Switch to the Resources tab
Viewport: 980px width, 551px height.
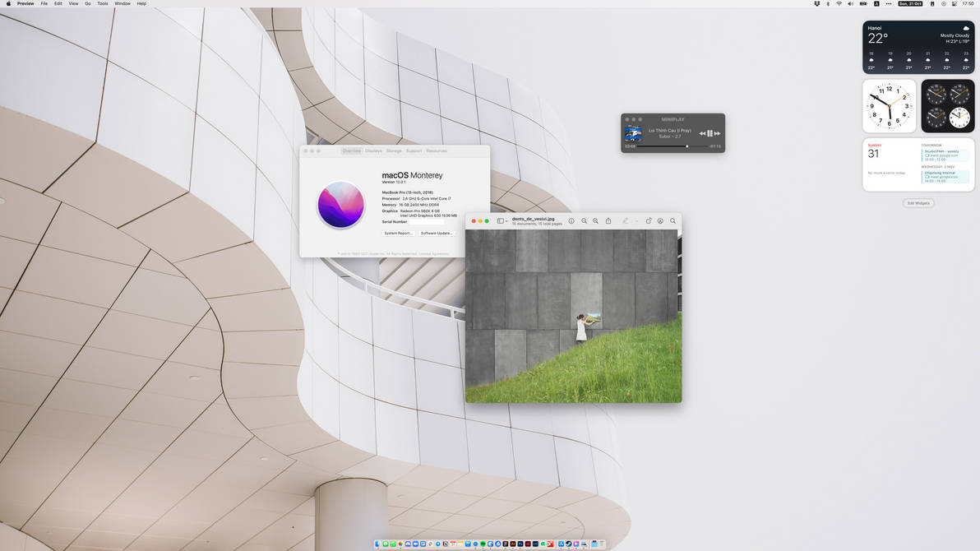pyautogui.click(x=437, y=150)
